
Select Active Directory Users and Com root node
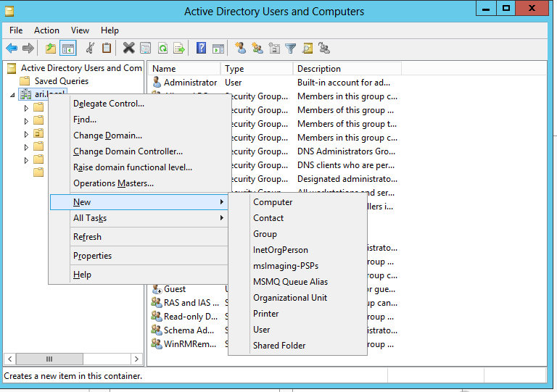coord(81,68)
